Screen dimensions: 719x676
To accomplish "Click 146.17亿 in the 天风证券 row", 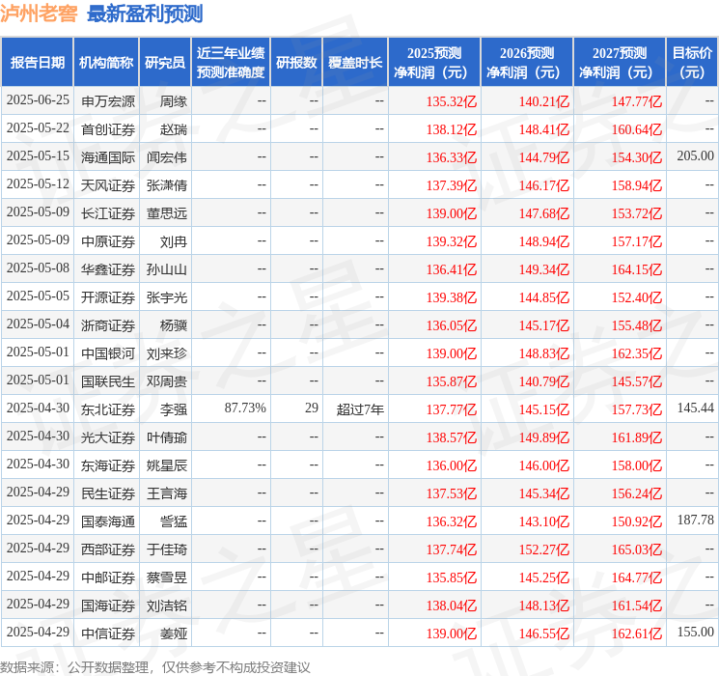I will (544, 185).
